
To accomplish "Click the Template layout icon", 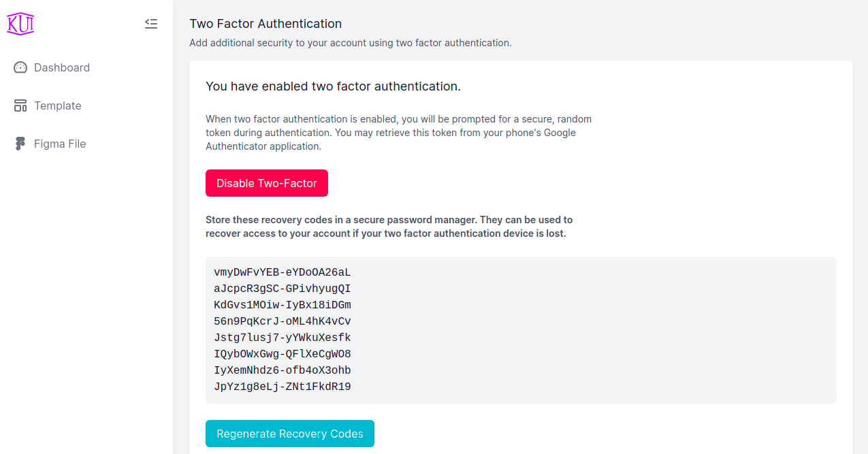I will (20, 106).
